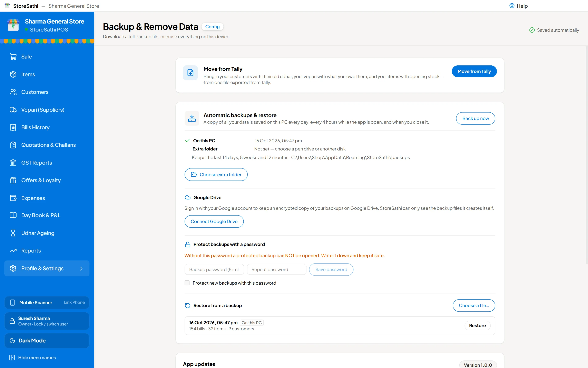Click the Config badge beside title
Viewport: 588px width, 368px height.
point(212,27)
